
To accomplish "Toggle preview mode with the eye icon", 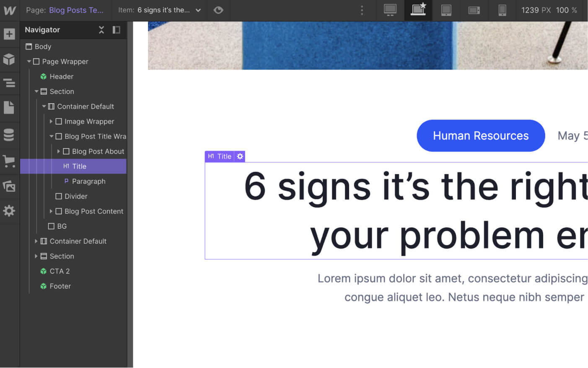I will point(218,10).
